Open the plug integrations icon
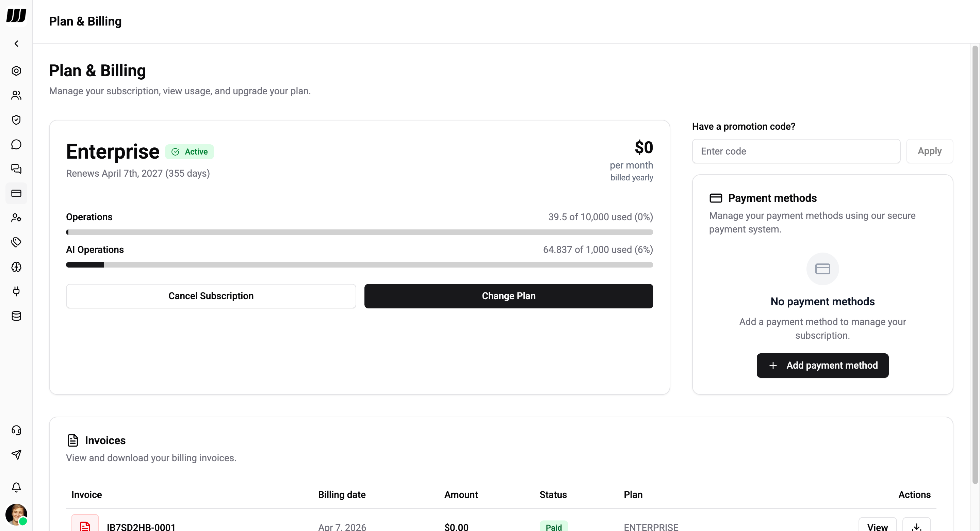Image resolution: width=980 pixels, height=531 pixels. 16,291
